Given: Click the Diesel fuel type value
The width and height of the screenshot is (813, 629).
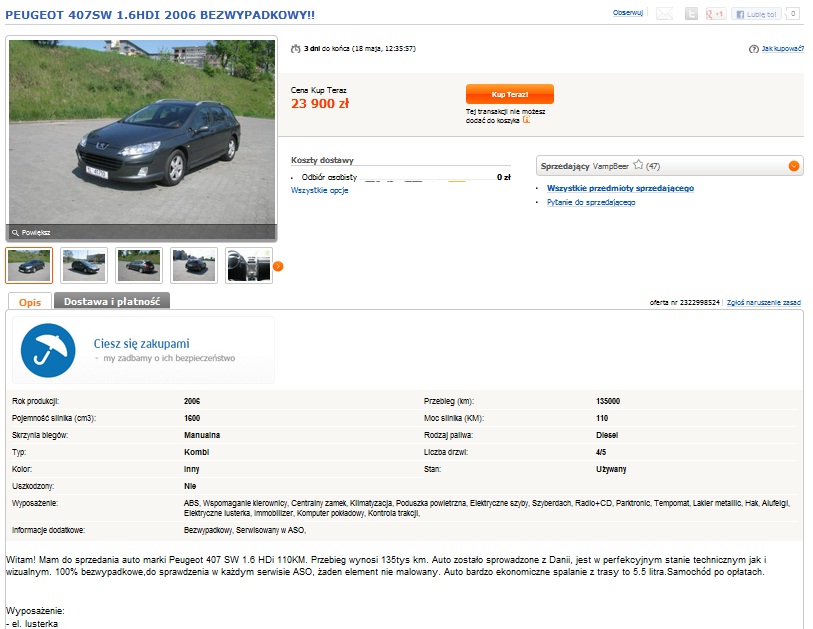Looking at the screenshot, I should 607,435.
